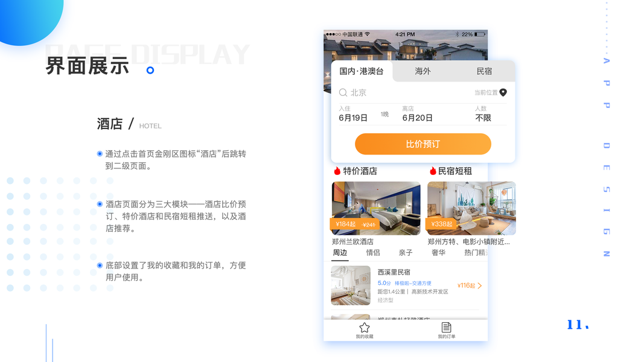Click the battery icon in status bar
The width and height of the screenshot is (644, 362).
479,34
